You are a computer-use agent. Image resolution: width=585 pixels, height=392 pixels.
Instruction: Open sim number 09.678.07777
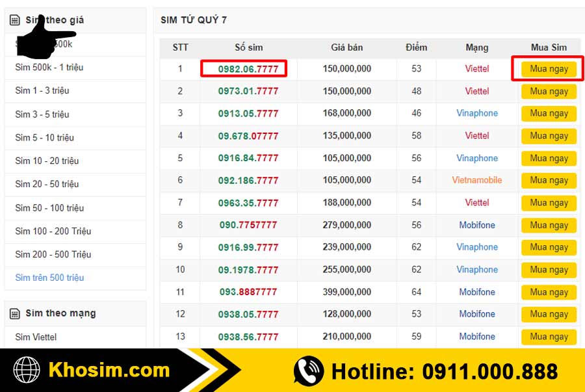click(248, 136)
